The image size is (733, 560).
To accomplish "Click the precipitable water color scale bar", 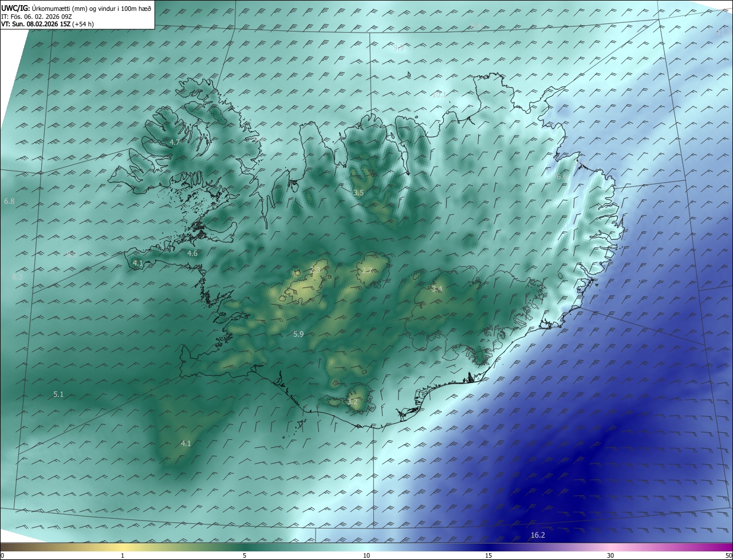I will (366, 547).
